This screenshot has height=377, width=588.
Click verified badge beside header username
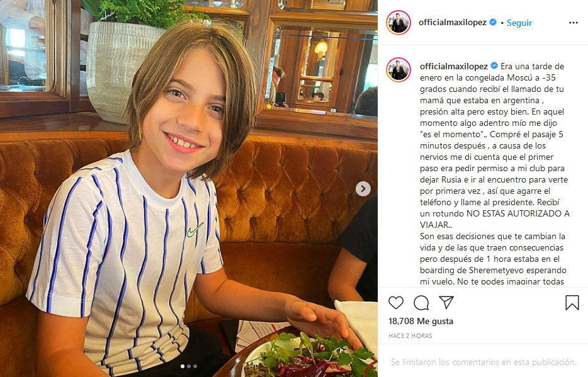493,22
